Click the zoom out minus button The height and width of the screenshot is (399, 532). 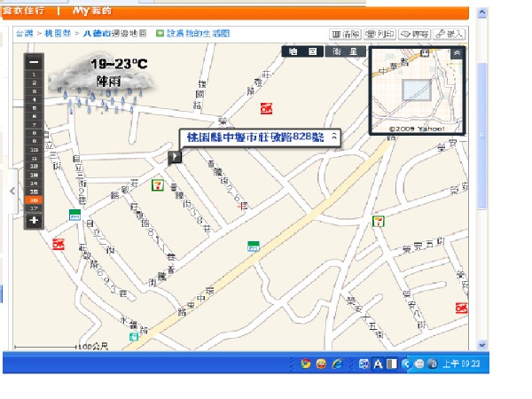click(x=34, y=62)
